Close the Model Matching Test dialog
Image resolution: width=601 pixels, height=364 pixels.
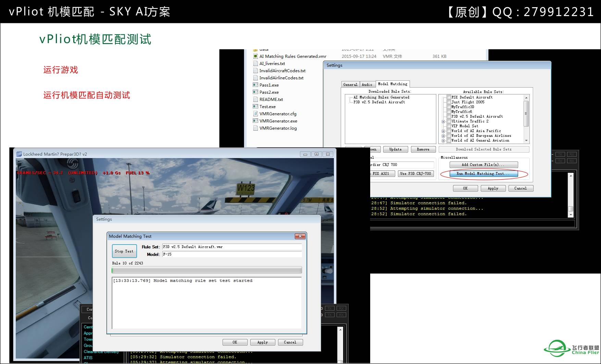[300, 236]
